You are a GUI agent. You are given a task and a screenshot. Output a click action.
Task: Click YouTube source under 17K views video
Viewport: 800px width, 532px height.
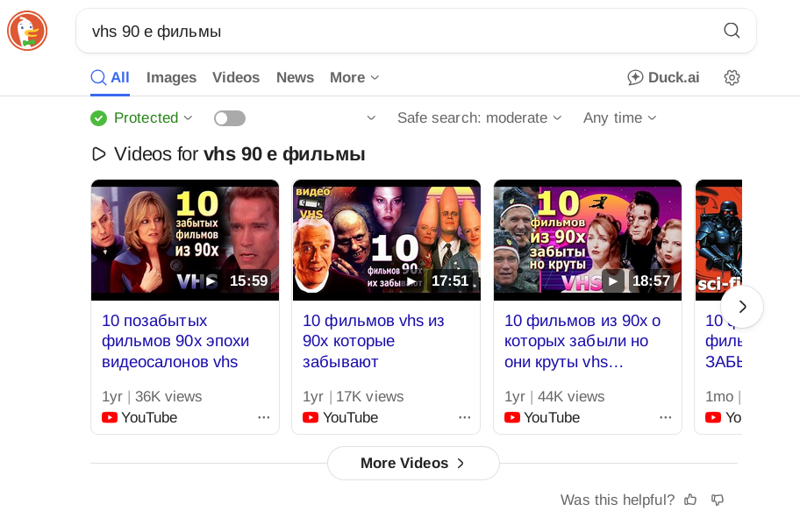tap(340, 417)
